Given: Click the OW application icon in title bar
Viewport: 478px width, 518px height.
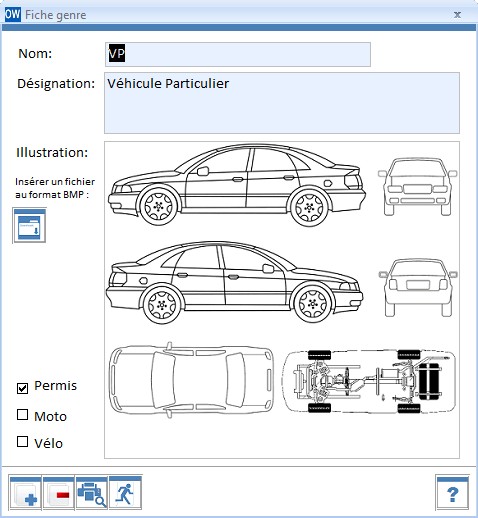Looking at the screenshot, I should coord(13,15).
